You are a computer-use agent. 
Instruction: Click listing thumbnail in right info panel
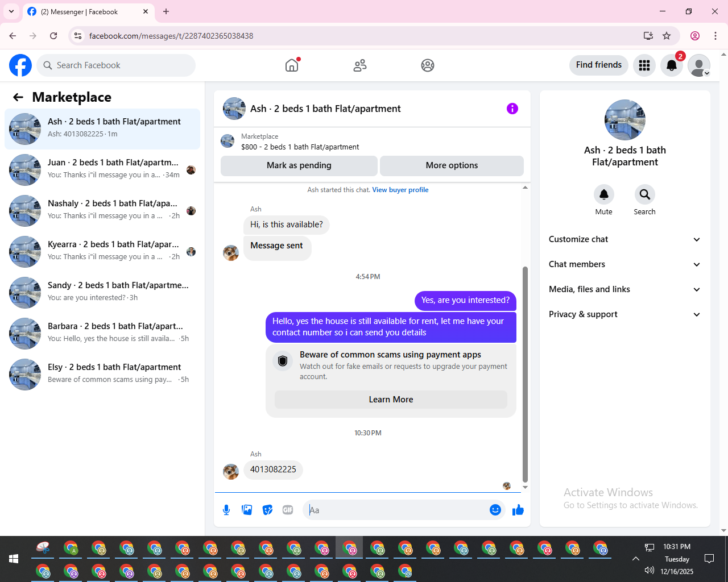tap(625, 120)
